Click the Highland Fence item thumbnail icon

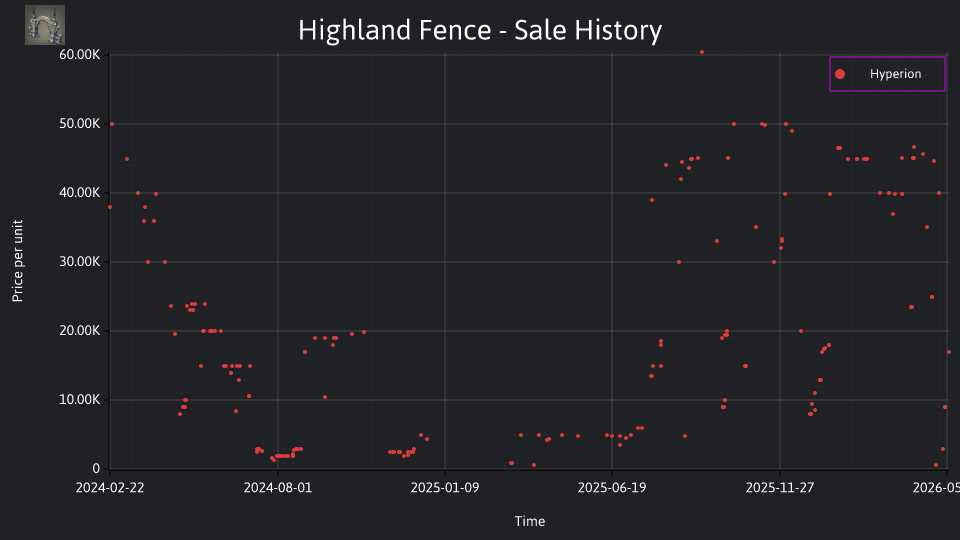pos(45,25)
